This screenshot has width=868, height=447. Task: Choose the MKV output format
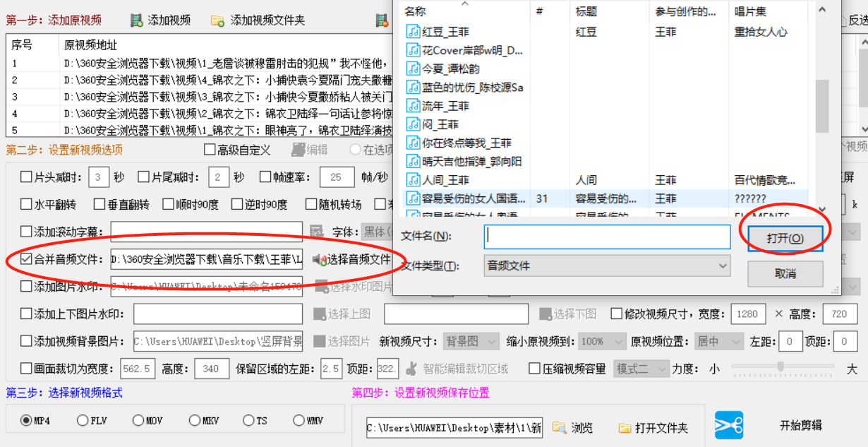(x=194, y=420)
